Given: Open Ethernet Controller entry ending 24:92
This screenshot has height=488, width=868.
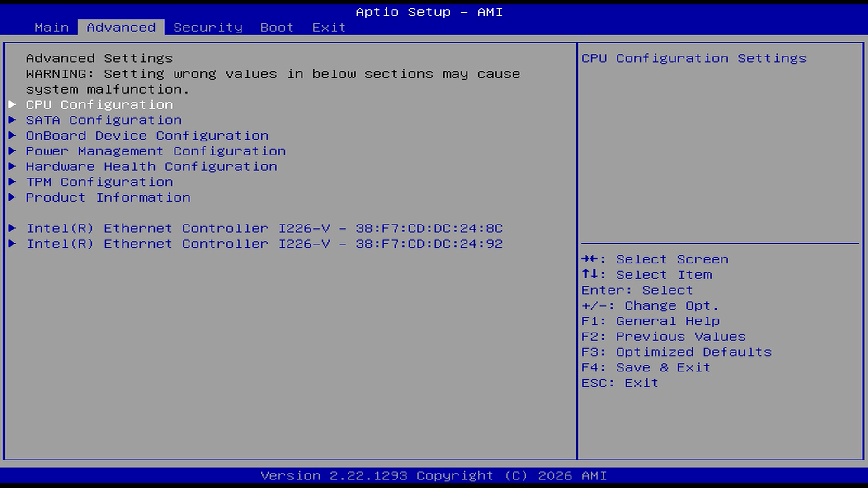Looking at the screenshot, I should [264, 244].
